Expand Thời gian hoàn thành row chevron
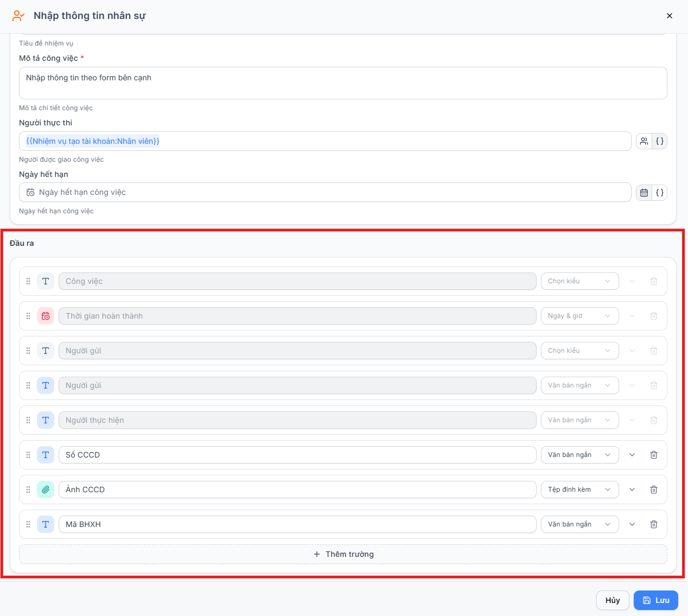This screenshot has height=616, width=688. point(632,316)
